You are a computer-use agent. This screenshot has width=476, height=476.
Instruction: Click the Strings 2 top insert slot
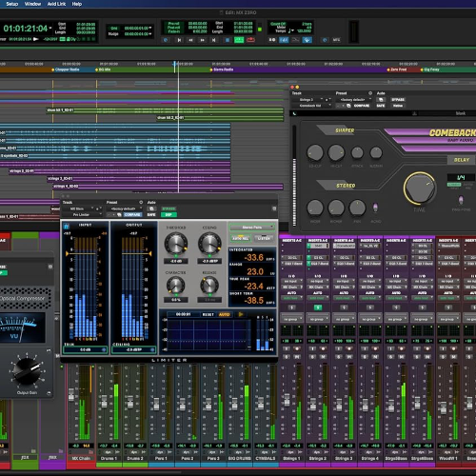318,246
